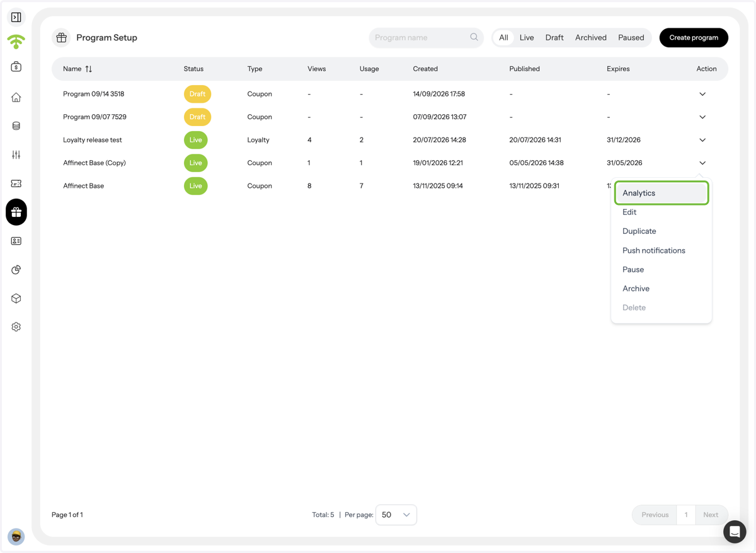Viewport: 756px width, 553px height.
Task: Click the Status column header
Action: 193,69
